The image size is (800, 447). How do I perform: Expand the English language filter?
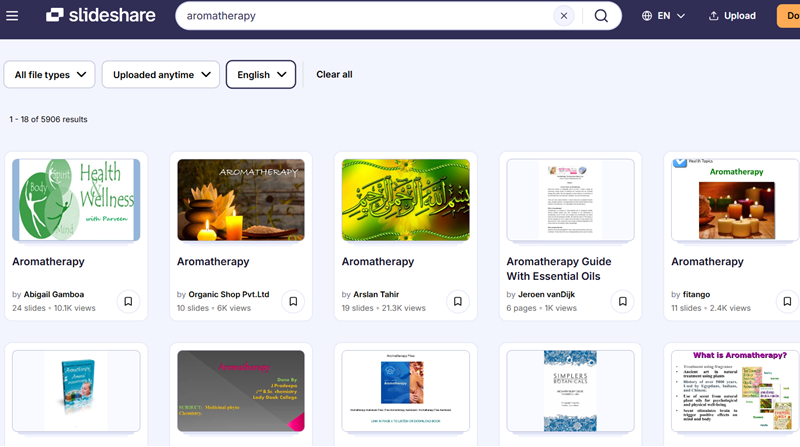coord(261,75)
